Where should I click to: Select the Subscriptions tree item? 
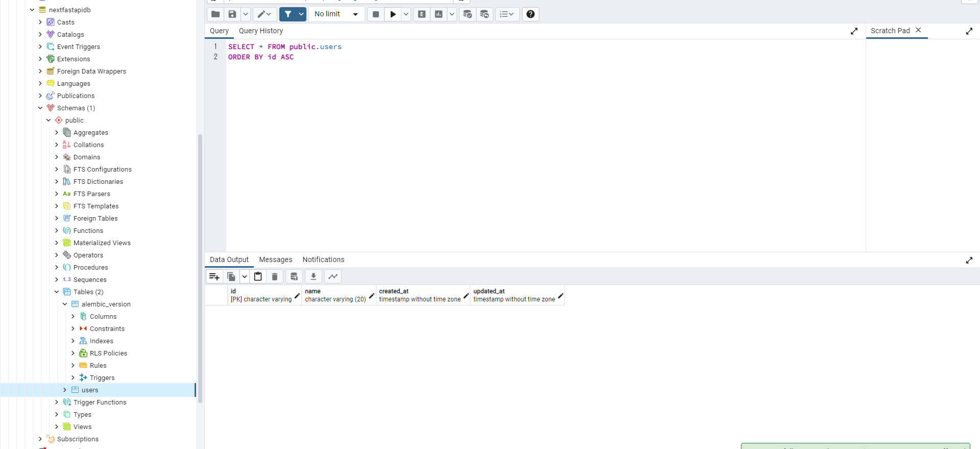click(x=78, y=439)
